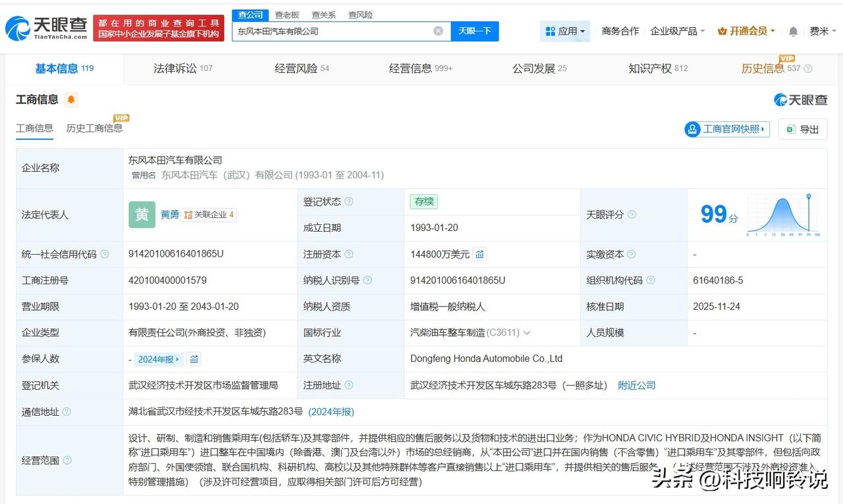Click the 武汉经济技术开发区市场监督管理局 registration authority
Screen dimensions: 843x504
pyautogui.click(x=204, y=386)
